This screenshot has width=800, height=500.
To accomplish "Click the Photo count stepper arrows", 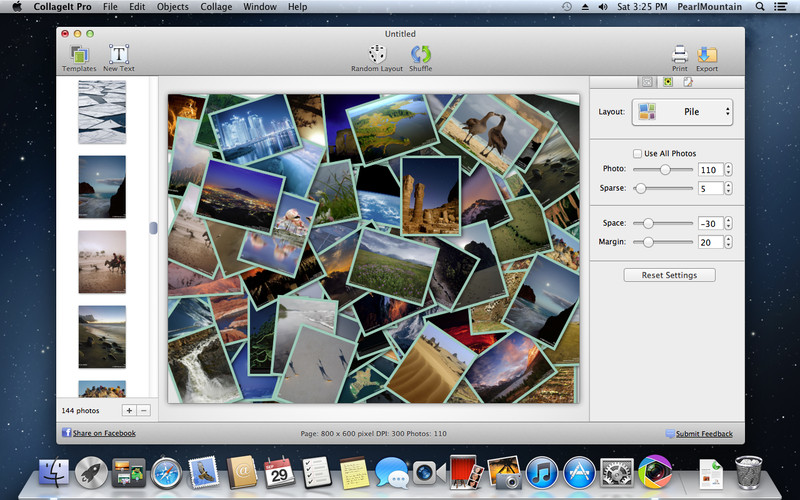I will (728, 170).
